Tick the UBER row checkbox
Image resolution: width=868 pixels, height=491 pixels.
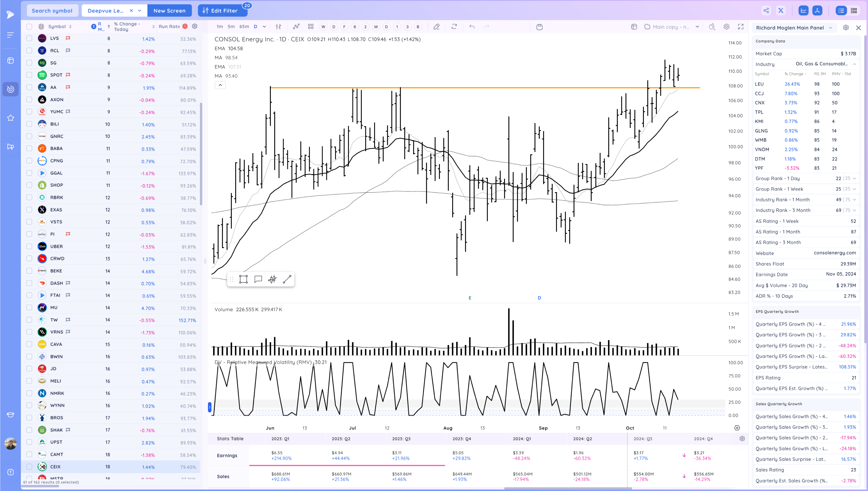[x=29, y=247]
